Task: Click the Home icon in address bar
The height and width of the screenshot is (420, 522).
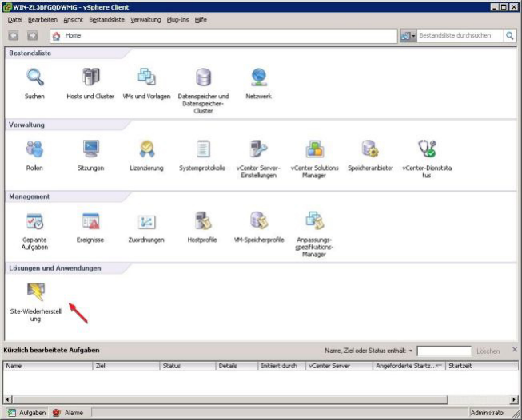Action: click(x=56, y=36)
